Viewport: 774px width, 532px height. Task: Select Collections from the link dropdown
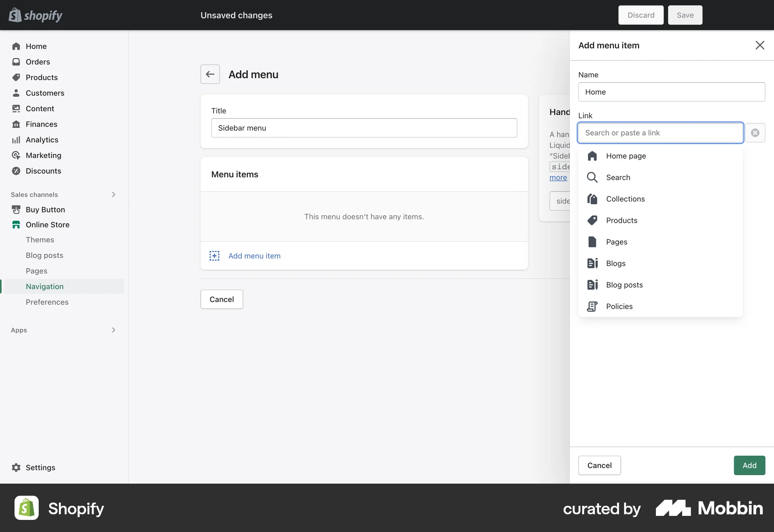[625, 199]
